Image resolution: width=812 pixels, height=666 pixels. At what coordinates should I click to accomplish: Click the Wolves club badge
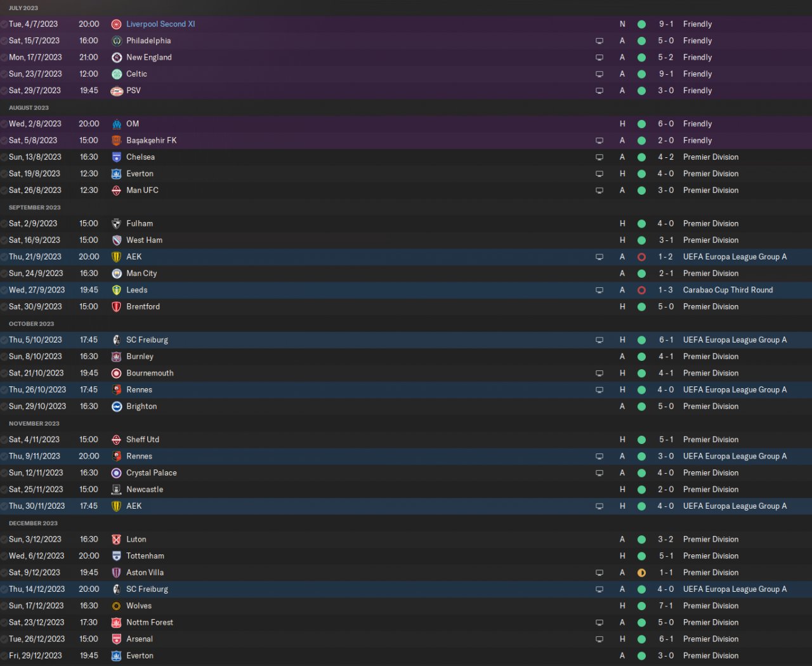click(x=117, y=606)
